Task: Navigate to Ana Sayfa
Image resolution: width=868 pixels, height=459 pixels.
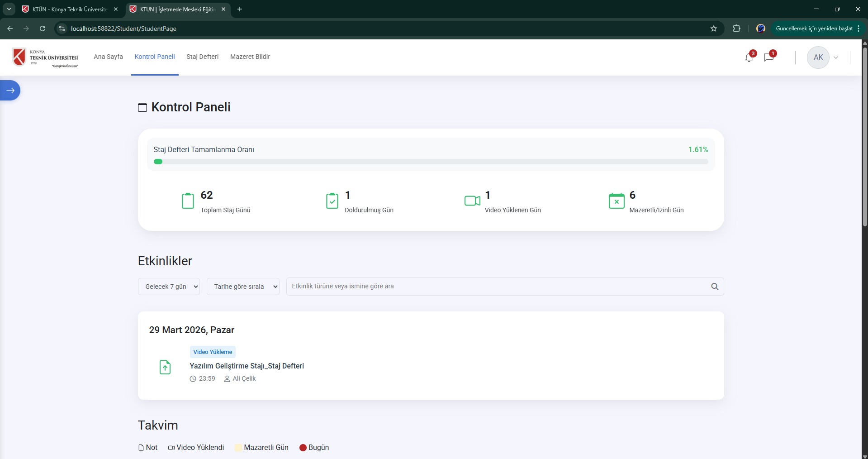Action: tap(108, 57)
